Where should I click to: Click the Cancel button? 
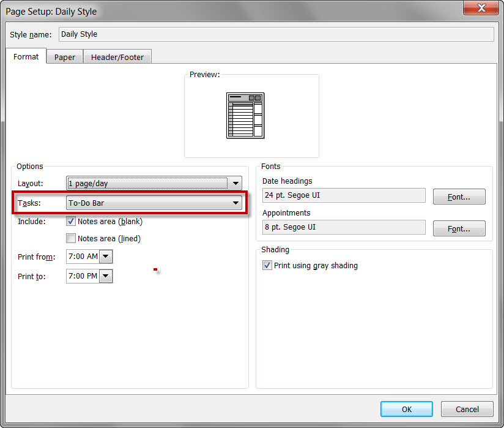click(467, 409)
